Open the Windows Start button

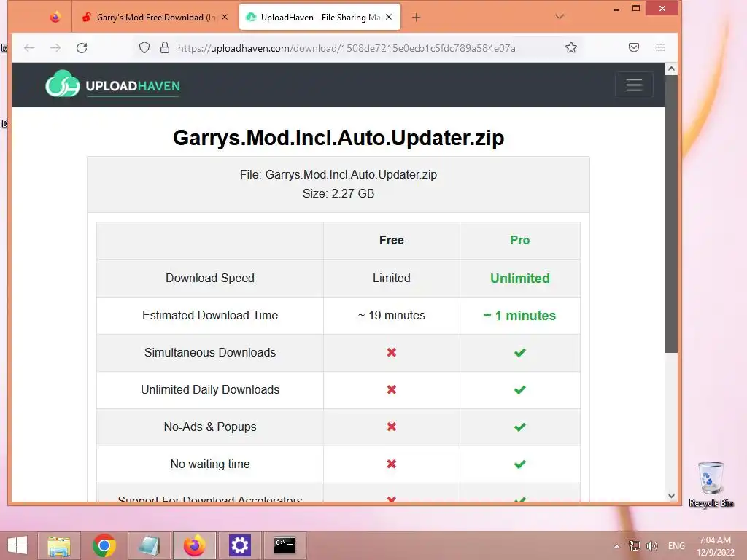point(18,545)
